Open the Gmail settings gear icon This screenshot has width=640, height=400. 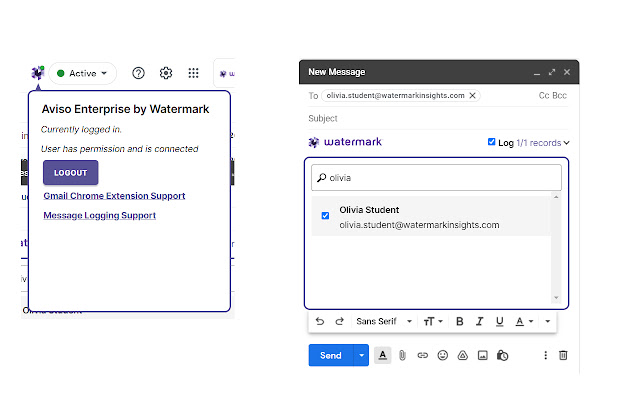166,73
